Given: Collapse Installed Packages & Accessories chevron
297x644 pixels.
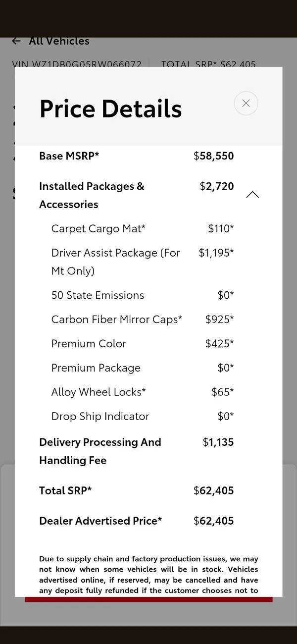Looking at the screenshot, I should coord(252,195).
